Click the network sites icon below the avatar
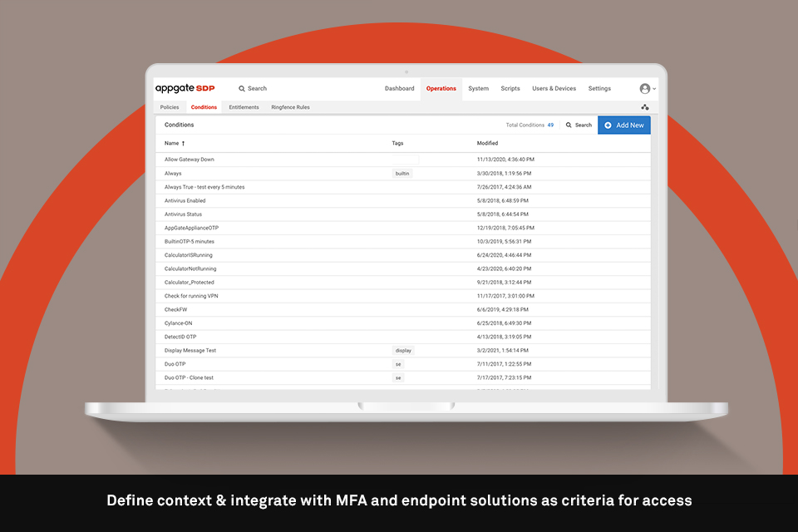The image size is (798, 532). click(x=646, y=107)
